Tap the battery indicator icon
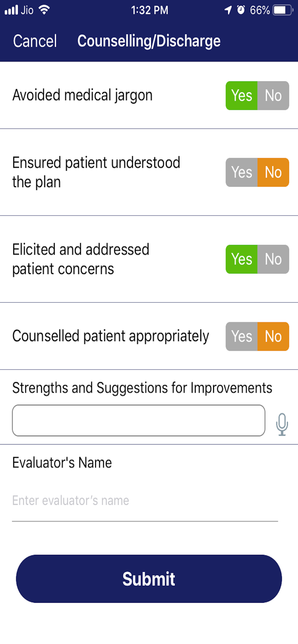298x644 pixels. (283, 10)
